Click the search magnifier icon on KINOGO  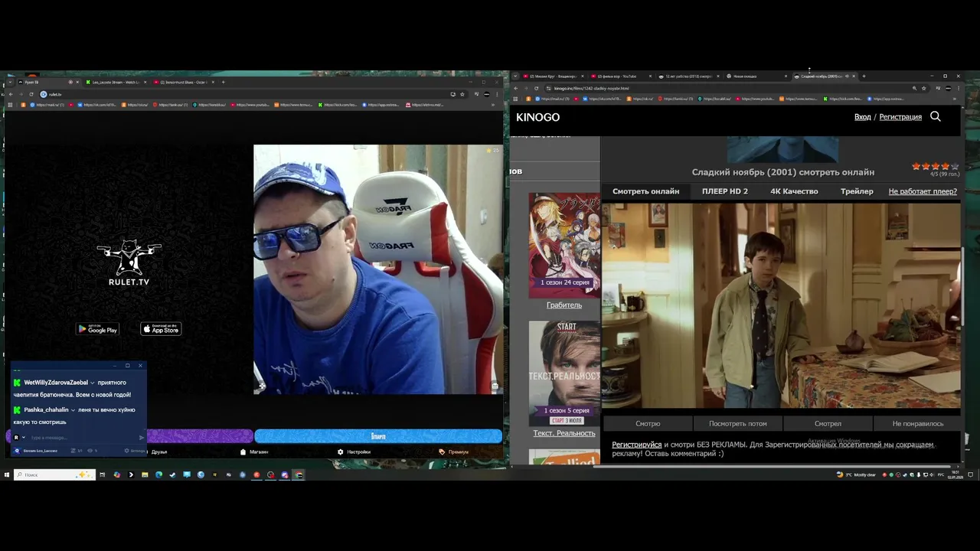point(935,116)
